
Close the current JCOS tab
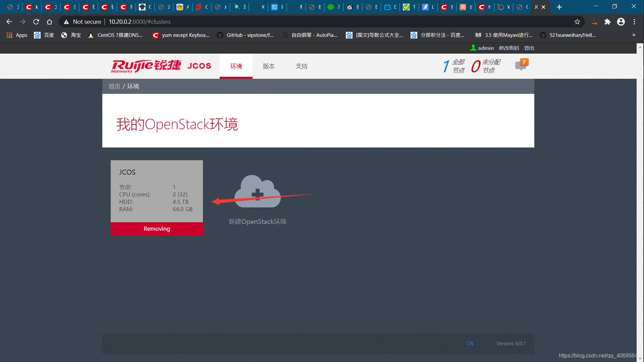coord(543,7)
